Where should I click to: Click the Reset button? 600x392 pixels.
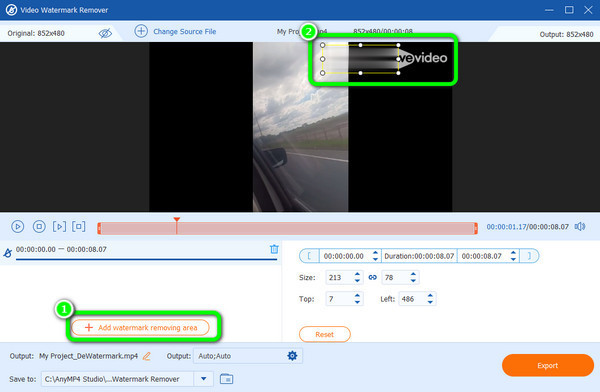click(324, 334)
